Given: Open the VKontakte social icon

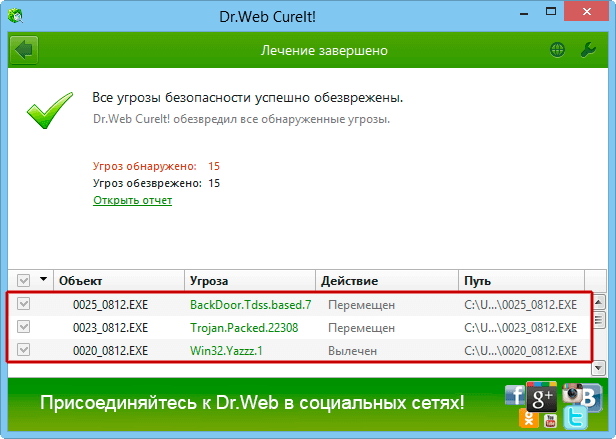Looking at the screenshot, I should [591, 397].
